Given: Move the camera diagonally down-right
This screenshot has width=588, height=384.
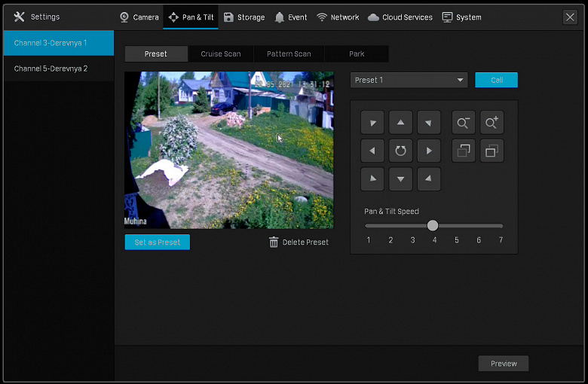Looking at the screenshot, I should [429, 179].
